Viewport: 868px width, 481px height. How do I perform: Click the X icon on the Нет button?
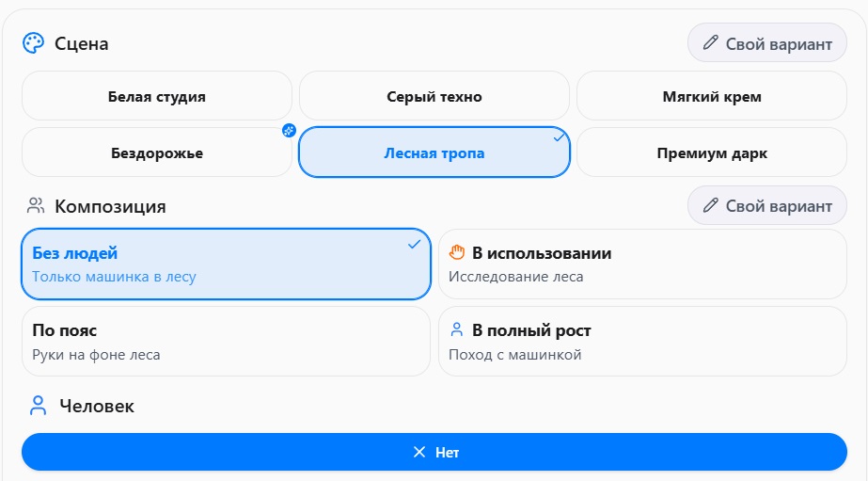419,452
